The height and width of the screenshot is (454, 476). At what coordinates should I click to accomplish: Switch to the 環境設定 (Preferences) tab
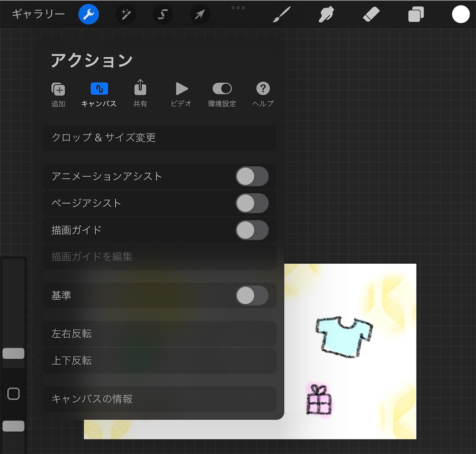[222, 94]
